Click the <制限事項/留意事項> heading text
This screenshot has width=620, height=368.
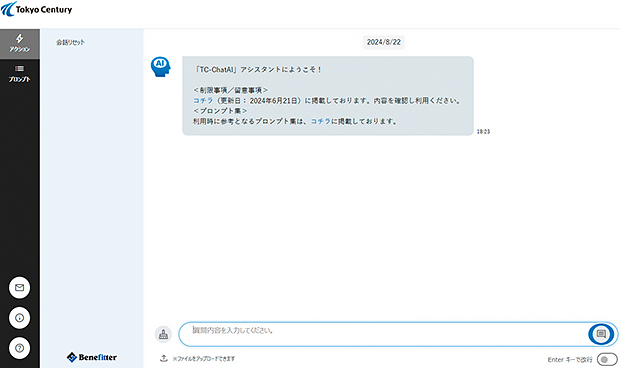coord(231,90)
